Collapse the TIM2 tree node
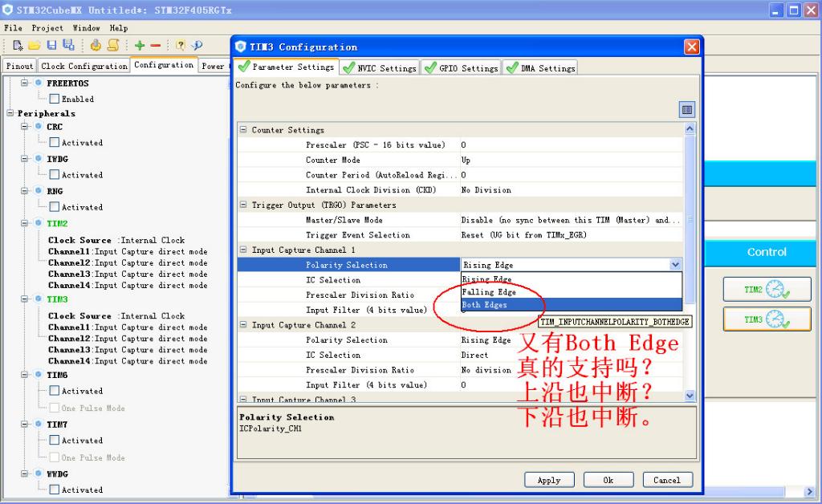Screen dimensions: 822x504 click(24, 223)
